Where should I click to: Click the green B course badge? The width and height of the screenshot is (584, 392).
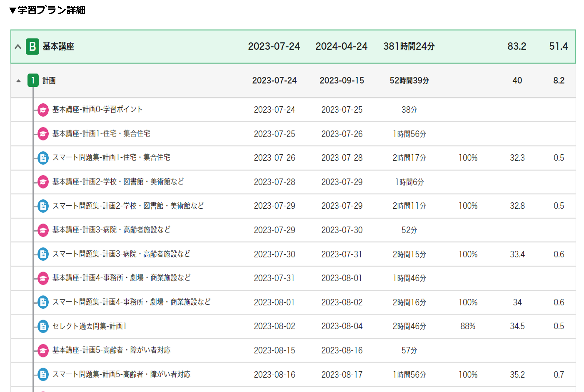click(33, 46)
